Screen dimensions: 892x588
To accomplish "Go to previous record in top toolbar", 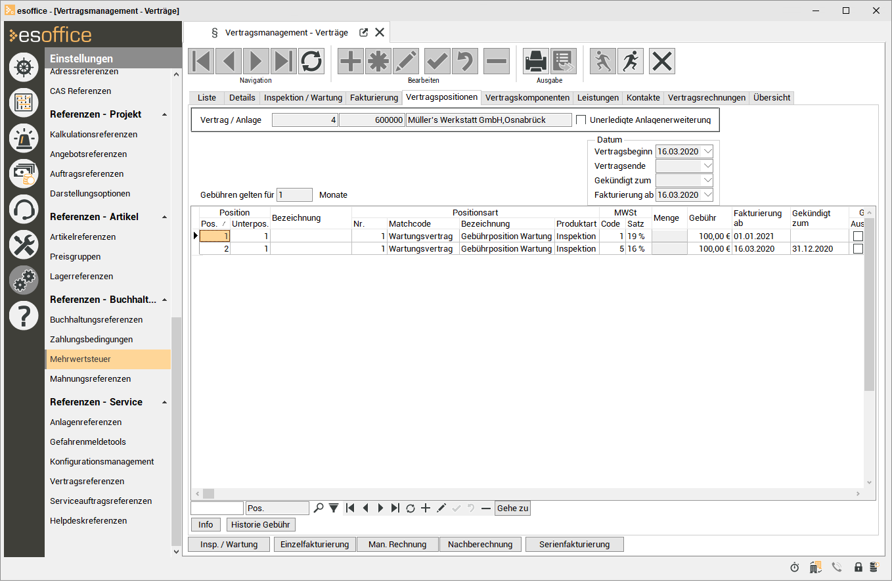I will click(229, 61).
